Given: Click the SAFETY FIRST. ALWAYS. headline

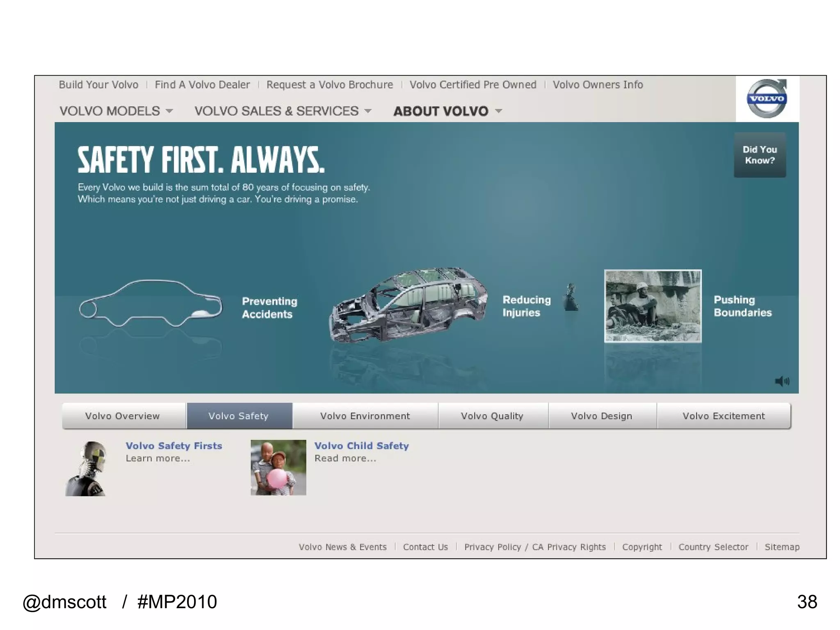Looking at the screenshot, I should click(201, 160).
